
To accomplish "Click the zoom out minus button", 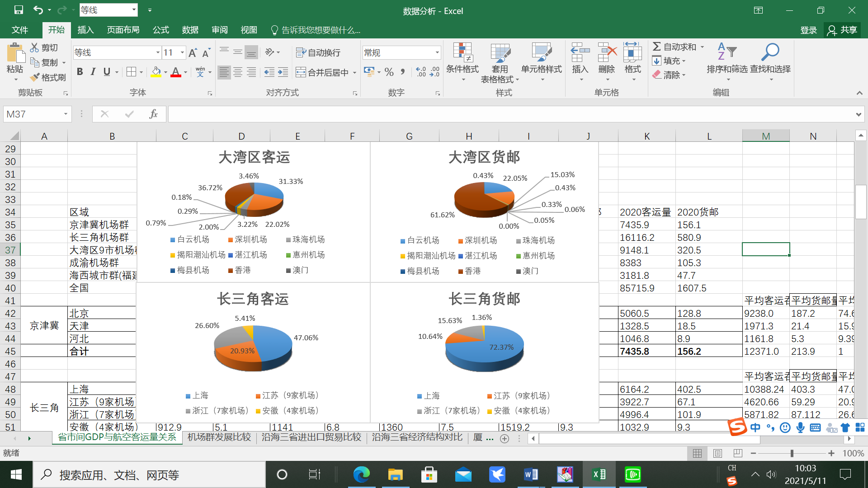I will pos(753,453).
